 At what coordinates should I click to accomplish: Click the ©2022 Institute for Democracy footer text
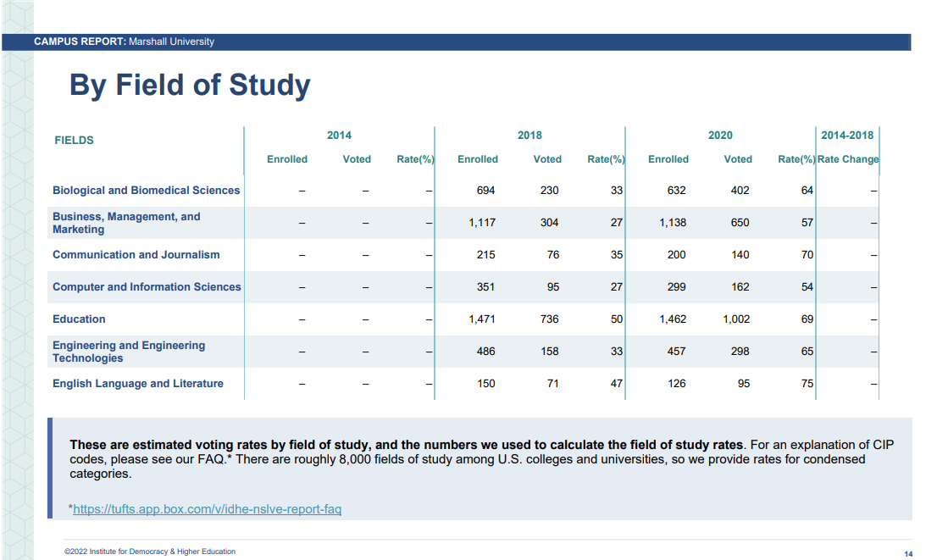[x=150, y=552]
